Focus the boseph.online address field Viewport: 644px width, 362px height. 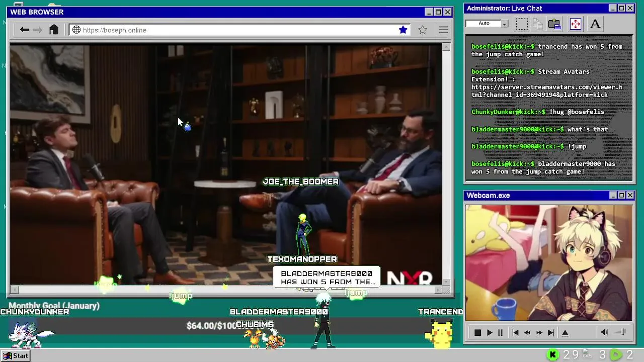click(x=240, y=30)
